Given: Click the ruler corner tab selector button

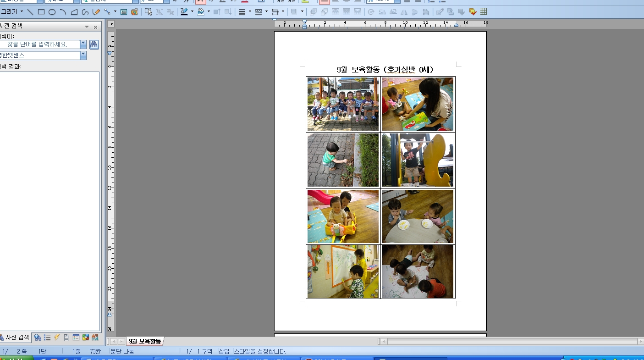Looking at the screenshot, I should click(111, 23).
